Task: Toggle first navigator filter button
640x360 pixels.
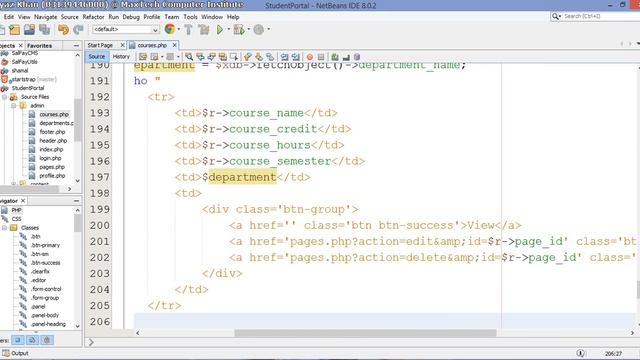Action: coord(18,340)
